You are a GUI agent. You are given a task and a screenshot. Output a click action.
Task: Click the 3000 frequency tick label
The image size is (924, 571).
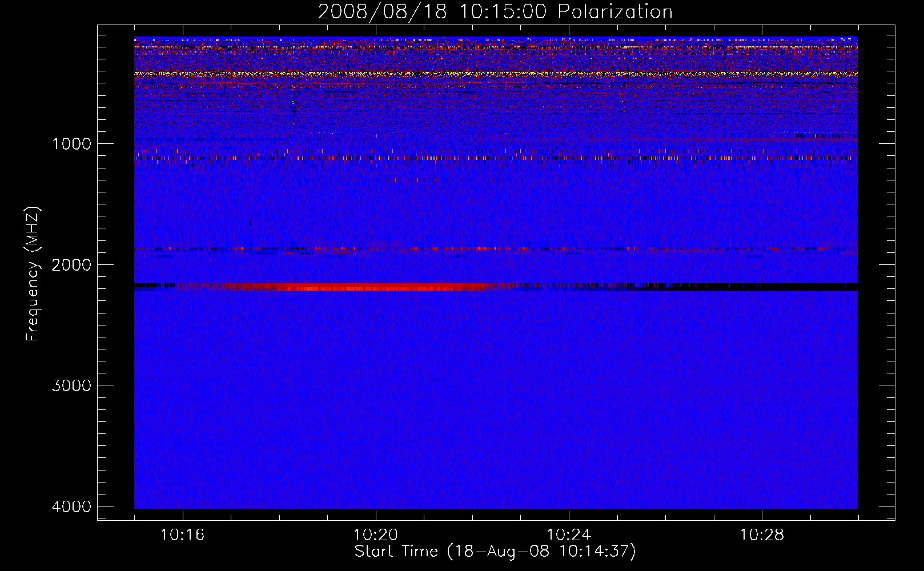(x=71, y=385)
